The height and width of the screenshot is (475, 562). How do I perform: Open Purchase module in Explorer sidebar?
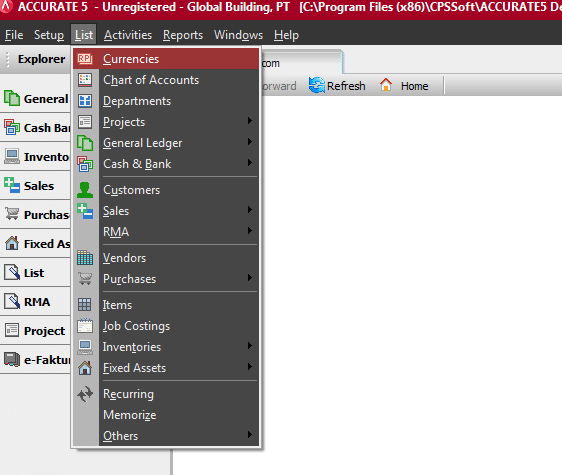(x=35, y=215)
